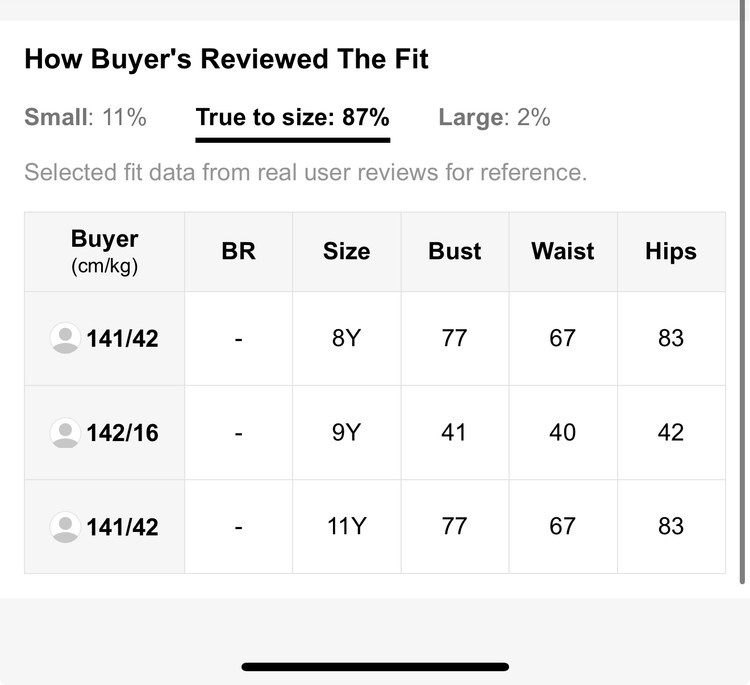
Task: Click the BR column header
Action: tap(239, 251)
